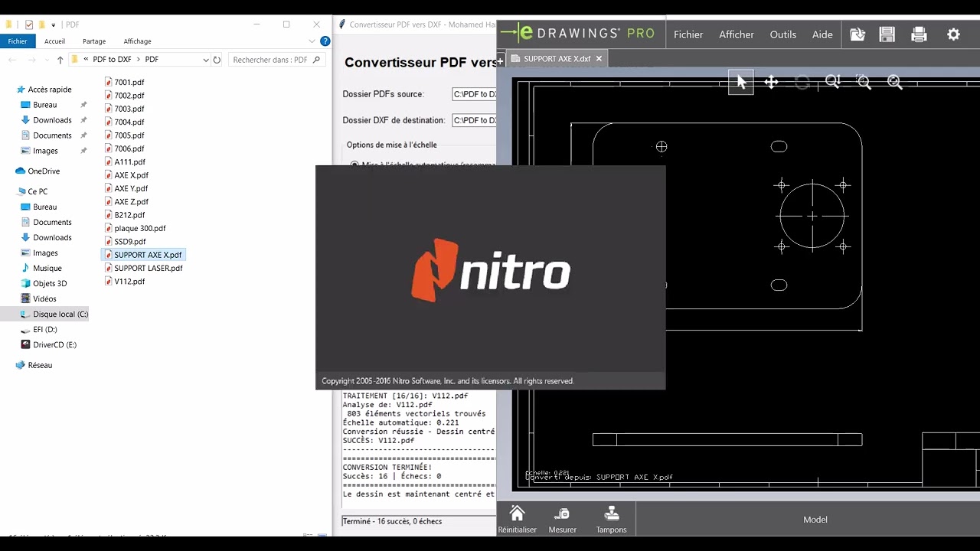Image resolution: width=980 pixels, height=551 pixels.
Task: Select Downloads under Ce PC
Action: [46, 237]
